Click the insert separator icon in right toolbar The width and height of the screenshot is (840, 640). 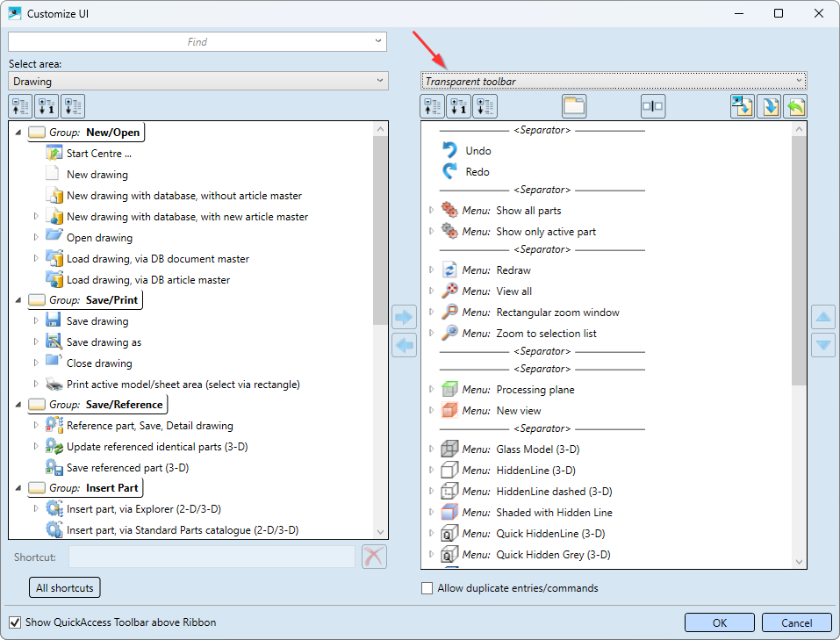[652, 106]
